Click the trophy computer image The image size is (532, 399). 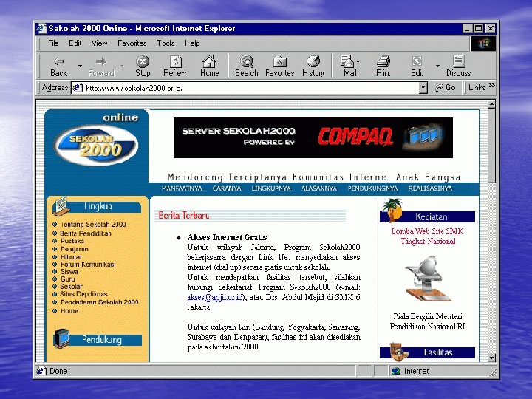pos(428,279)
